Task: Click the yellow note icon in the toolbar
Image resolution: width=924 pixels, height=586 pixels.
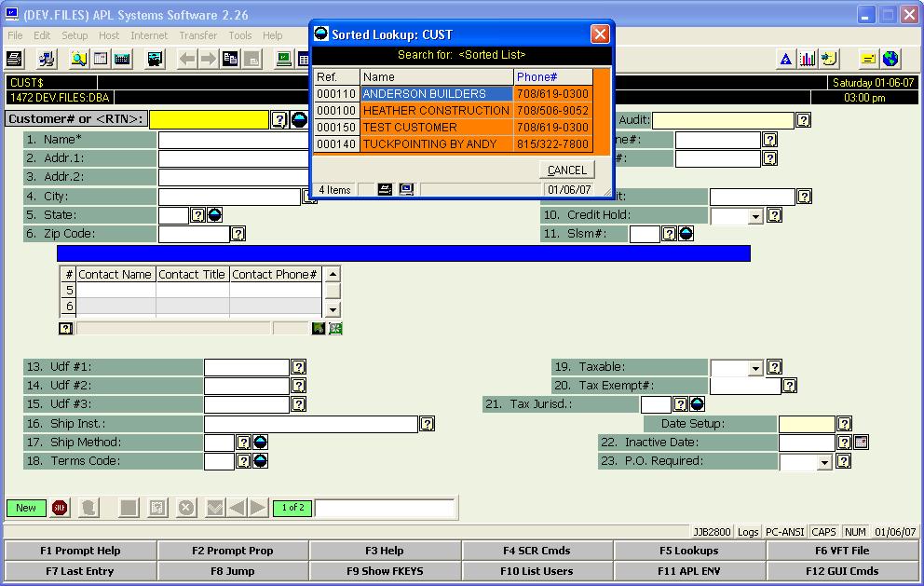Action: pos(868,59)
